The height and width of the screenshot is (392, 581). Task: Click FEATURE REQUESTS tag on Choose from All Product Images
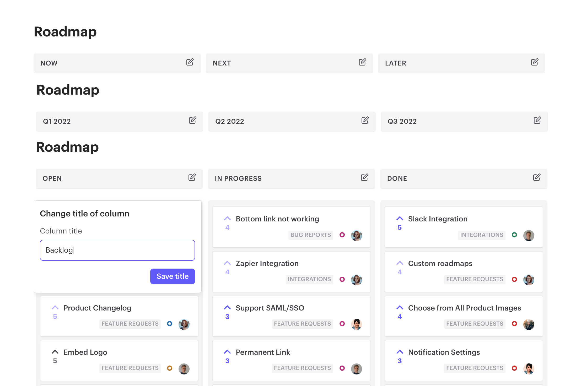(x=475, y=324)
